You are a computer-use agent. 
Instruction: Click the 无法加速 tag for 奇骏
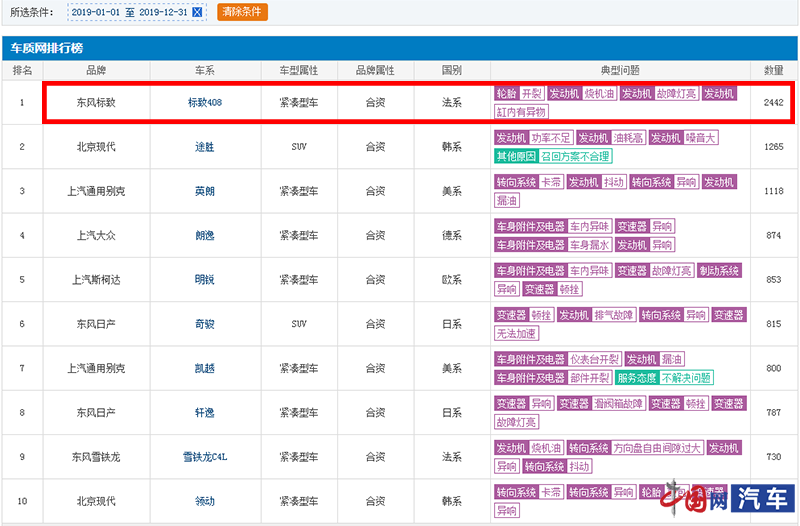click(x=517, y=334)
